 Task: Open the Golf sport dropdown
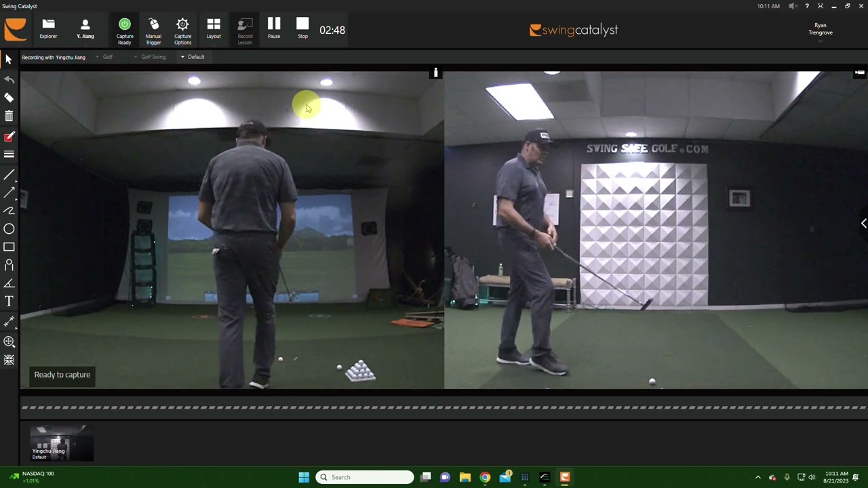coord(104,57)
